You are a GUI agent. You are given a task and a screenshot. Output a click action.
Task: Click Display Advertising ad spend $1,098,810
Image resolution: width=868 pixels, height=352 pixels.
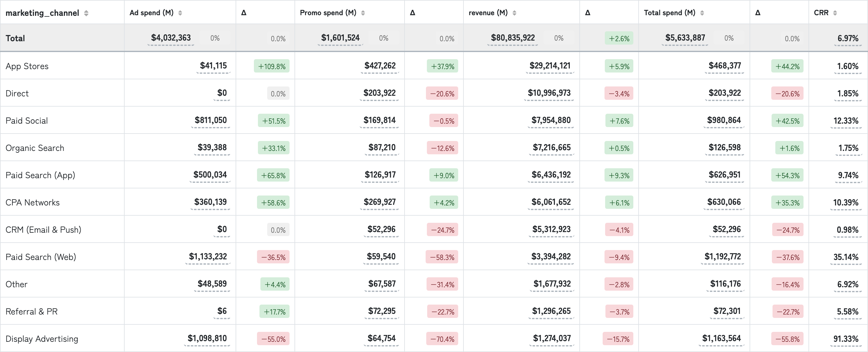(207, 339)
